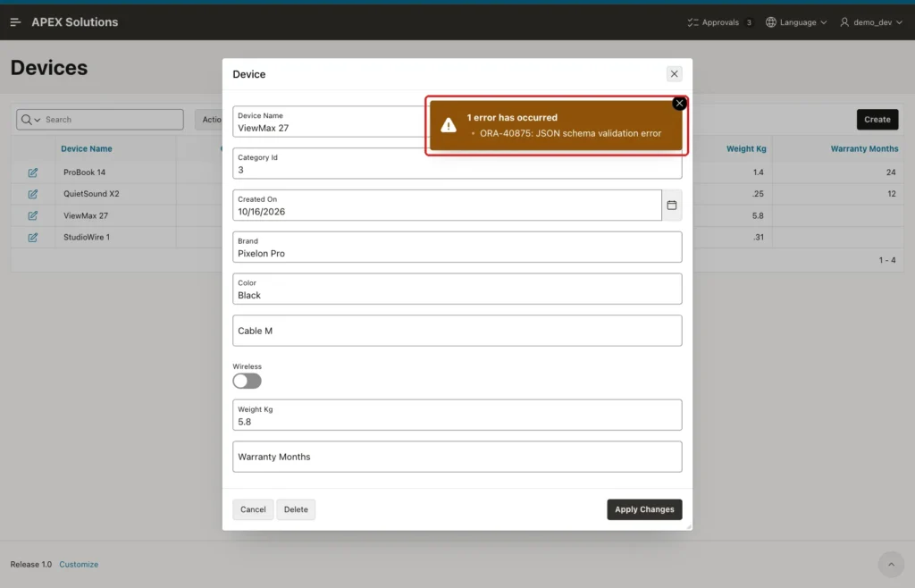Screen dimensions: 915x588
Task: Click the warranty value 24
Action: (891, 172)
